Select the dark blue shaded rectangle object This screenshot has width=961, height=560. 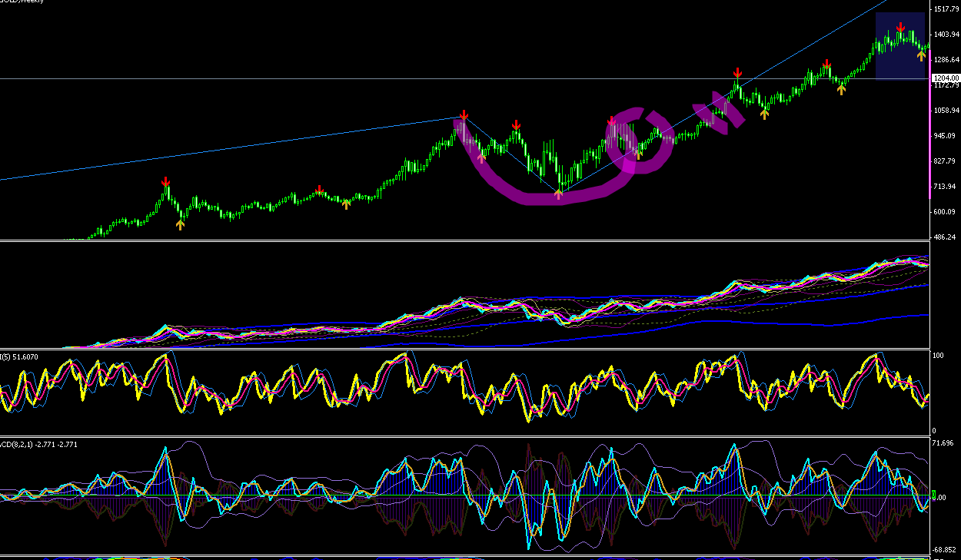tap(900, 45)
